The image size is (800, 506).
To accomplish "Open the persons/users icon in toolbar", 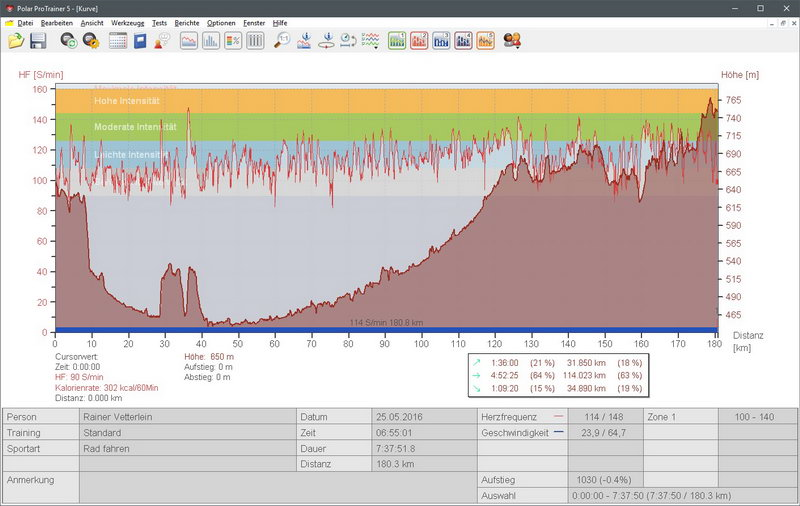I will pos(512,41).
